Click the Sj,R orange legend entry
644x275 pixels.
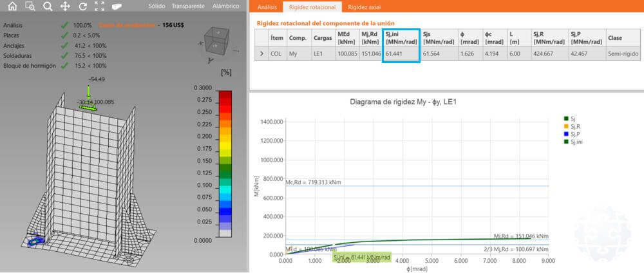click(572, 125)
